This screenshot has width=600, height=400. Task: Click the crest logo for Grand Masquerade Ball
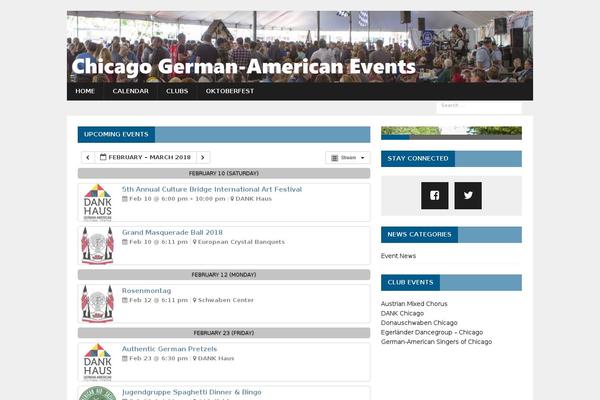[98, 246]
